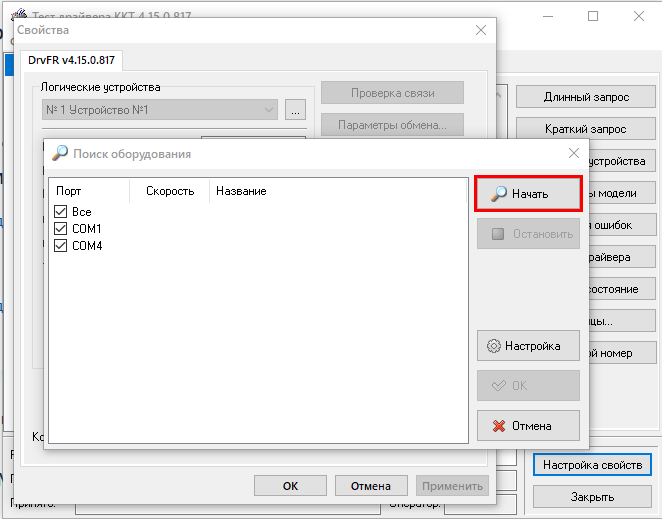Click the Название column header

click(x=241, y=191)
